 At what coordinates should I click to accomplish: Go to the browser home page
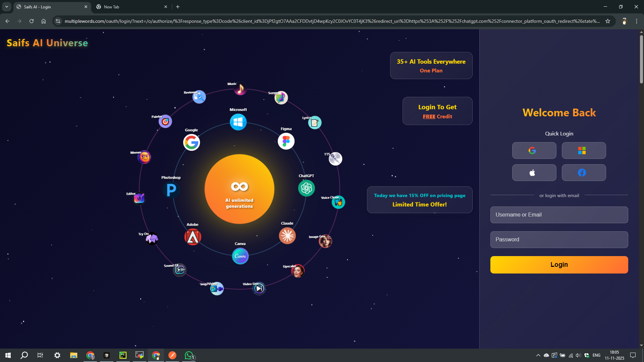coord(44,21)
